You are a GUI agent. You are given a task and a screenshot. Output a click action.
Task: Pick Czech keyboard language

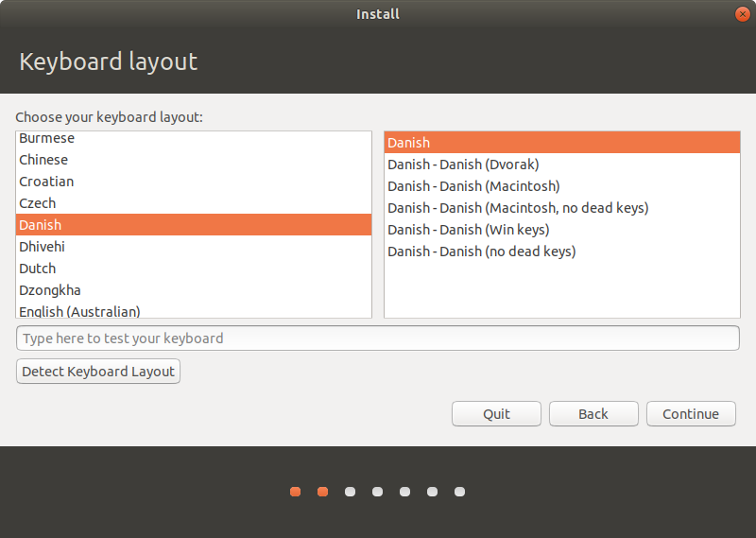194,203
